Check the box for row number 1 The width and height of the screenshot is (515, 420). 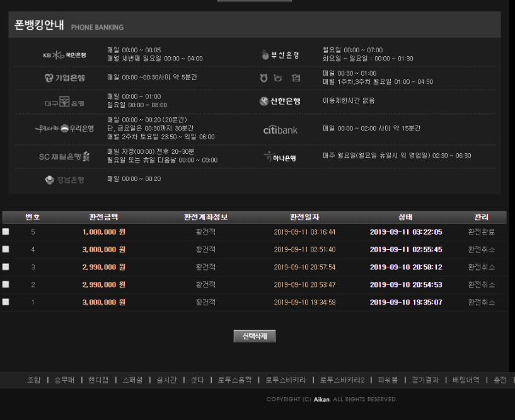tap(6, 302)
